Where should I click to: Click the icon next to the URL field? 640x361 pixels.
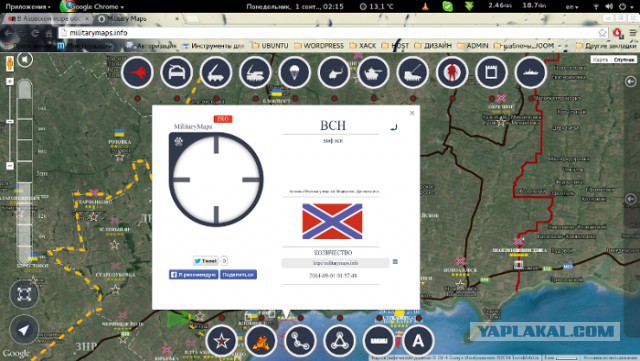395,262
